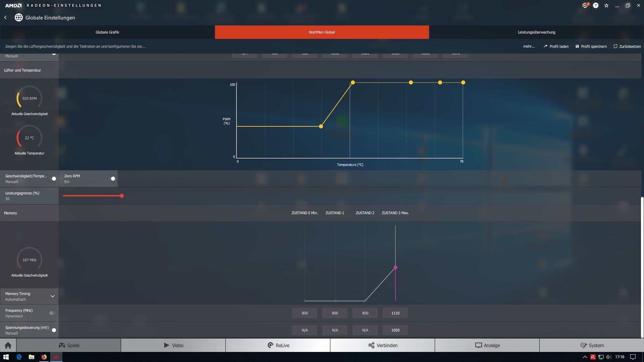This screenshot has height=362, width=644.
Task: Click Profil laden
Action: point(556,47)
